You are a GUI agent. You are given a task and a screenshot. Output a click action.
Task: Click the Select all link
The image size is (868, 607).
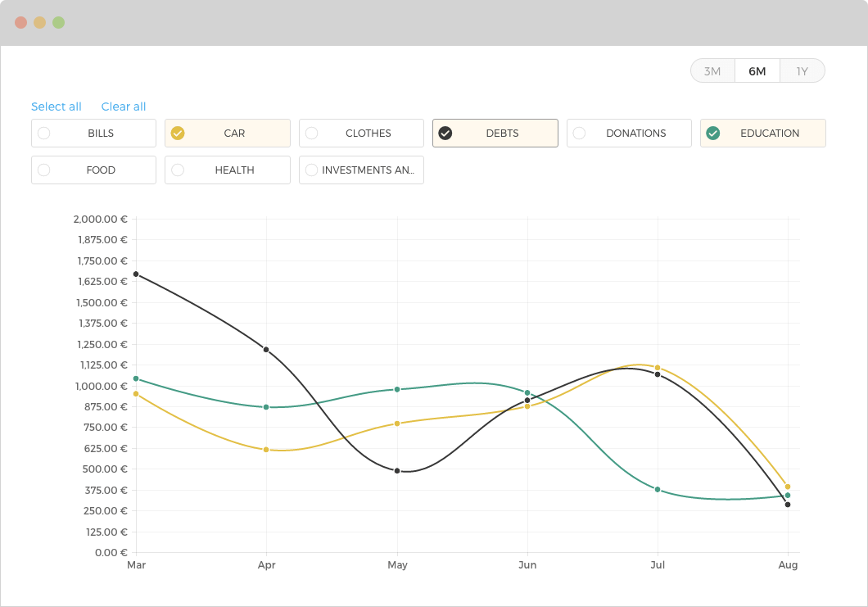(56, 106)
